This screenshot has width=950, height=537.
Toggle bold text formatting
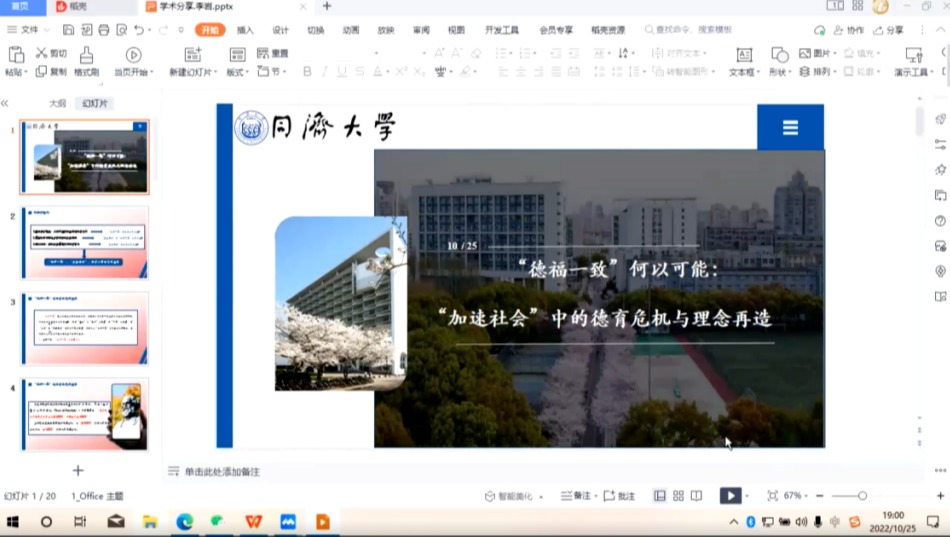point(307,72)
